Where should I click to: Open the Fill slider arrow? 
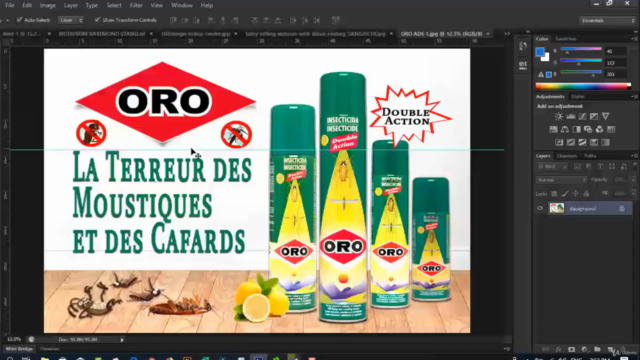click(x=633, y=193)
